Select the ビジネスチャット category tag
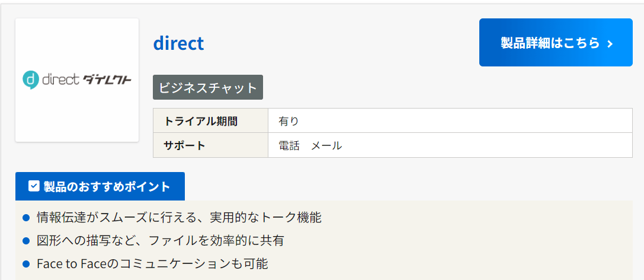Screen dimensions: 644x280 coord(208,87)
